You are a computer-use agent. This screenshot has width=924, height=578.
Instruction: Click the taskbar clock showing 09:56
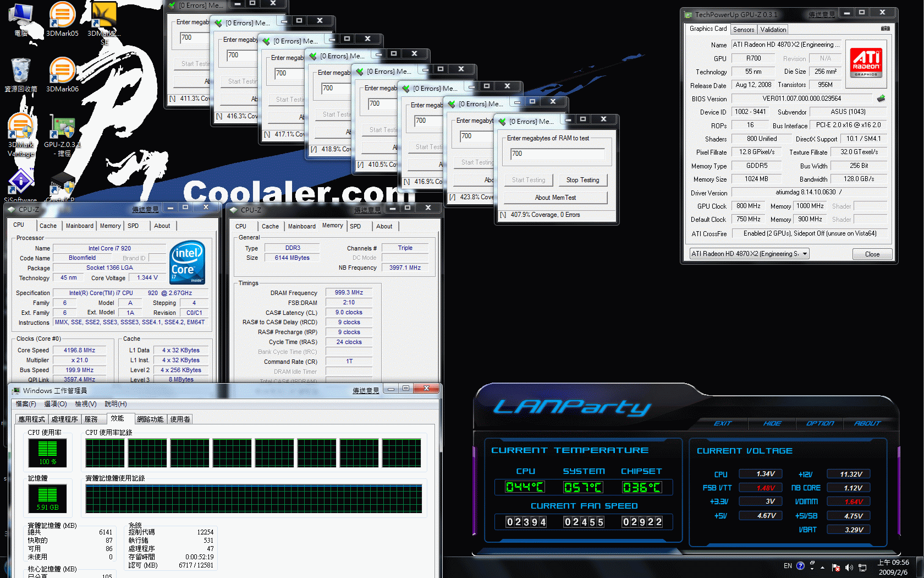[x=893, y=568]
